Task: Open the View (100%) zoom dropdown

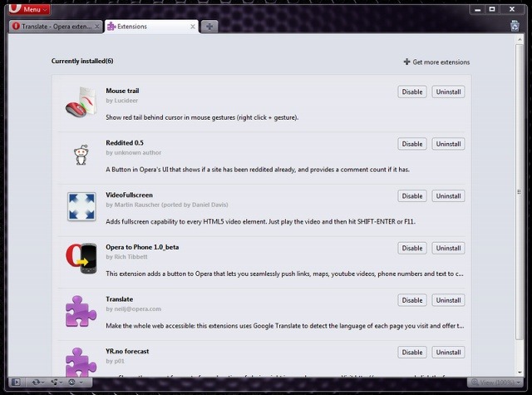Action: [495, 383]
